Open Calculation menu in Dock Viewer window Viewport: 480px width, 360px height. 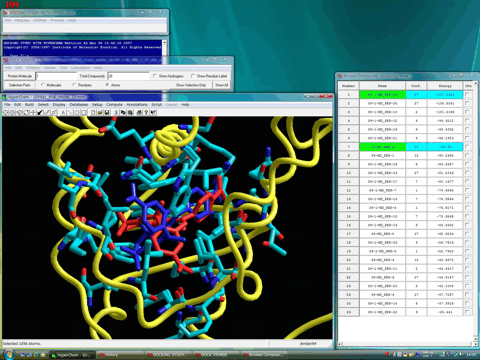[80, 68]
